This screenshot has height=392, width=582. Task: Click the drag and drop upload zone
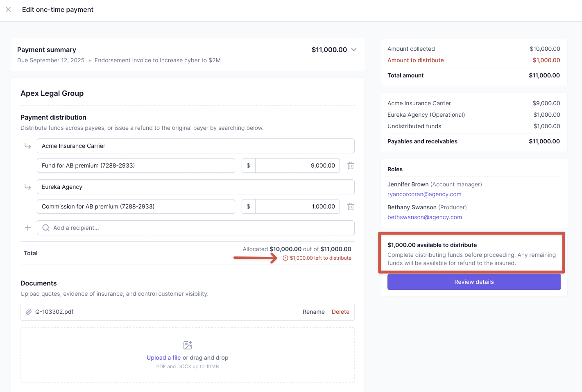(x=188, y=355)
